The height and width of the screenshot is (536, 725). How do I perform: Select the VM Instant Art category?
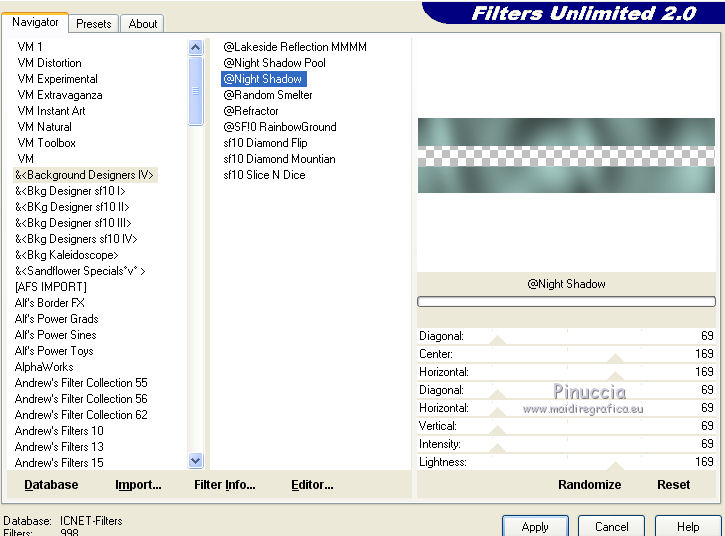coord(52,111)
